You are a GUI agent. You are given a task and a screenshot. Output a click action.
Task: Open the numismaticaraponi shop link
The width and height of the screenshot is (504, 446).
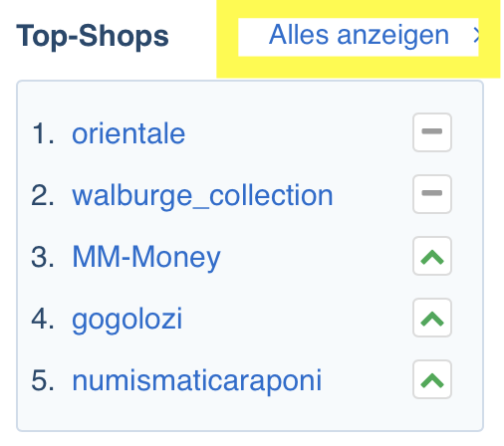197,380
